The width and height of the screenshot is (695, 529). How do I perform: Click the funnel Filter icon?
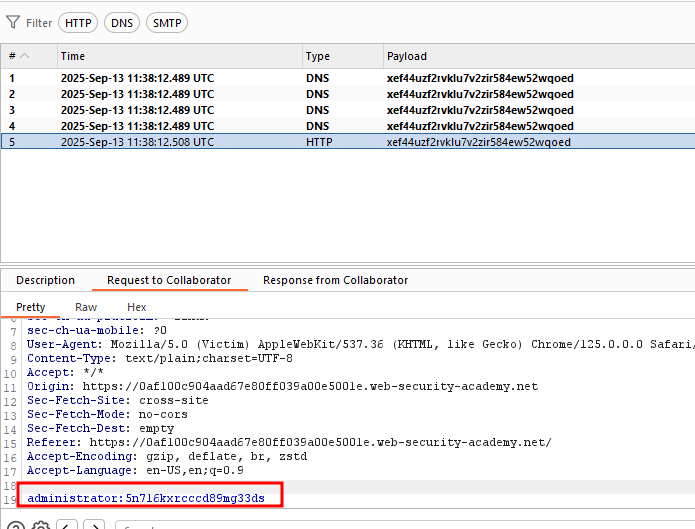pyautogui.click(x=13, y=22)
